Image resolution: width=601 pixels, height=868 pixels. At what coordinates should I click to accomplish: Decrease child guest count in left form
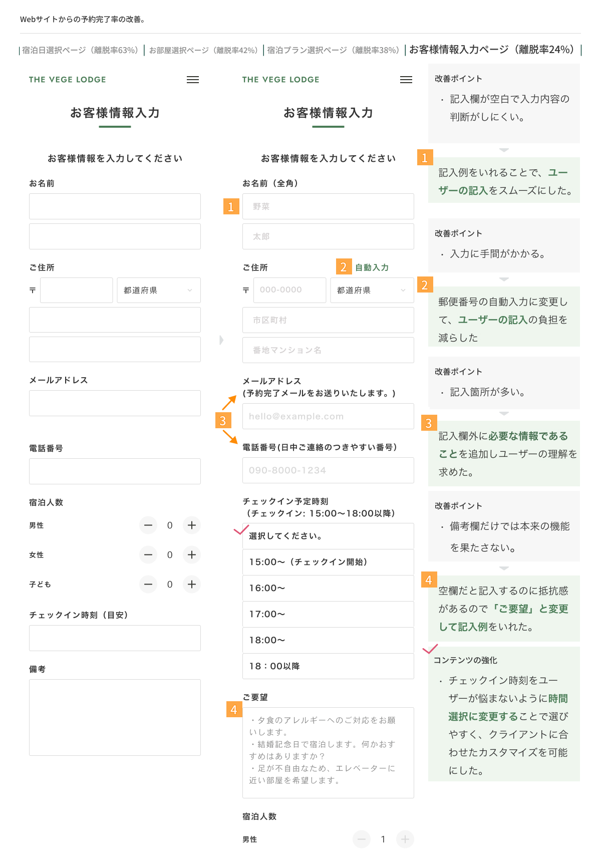(x=148, y=585)
